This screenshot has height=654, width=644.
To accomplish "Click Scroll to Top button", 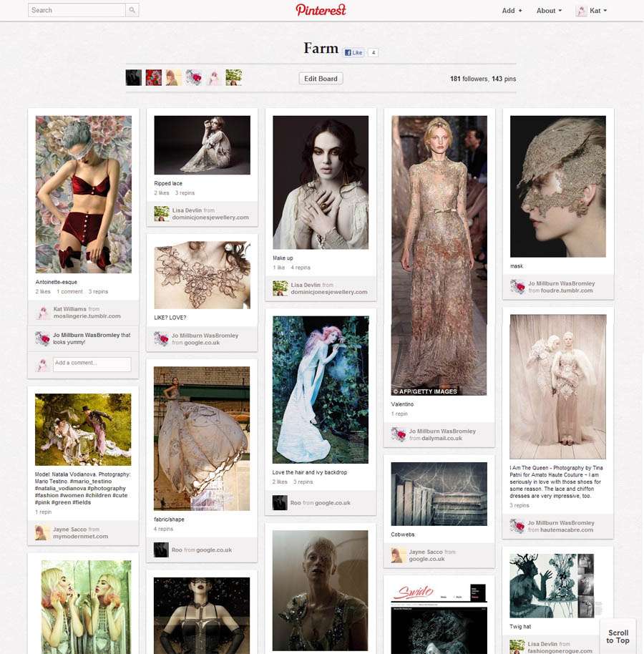I will (618, 636).
